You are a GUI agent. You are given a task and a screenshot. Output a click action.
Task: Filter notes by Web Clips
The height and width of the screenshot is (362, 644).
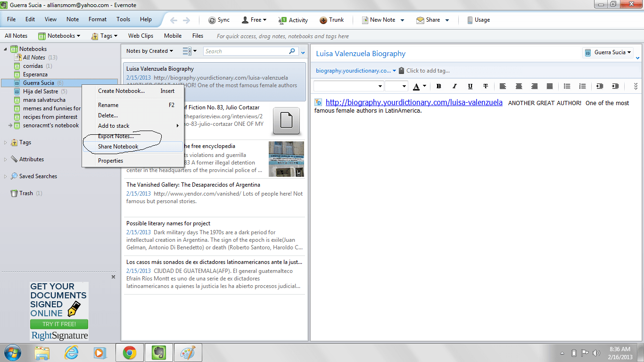140,36
